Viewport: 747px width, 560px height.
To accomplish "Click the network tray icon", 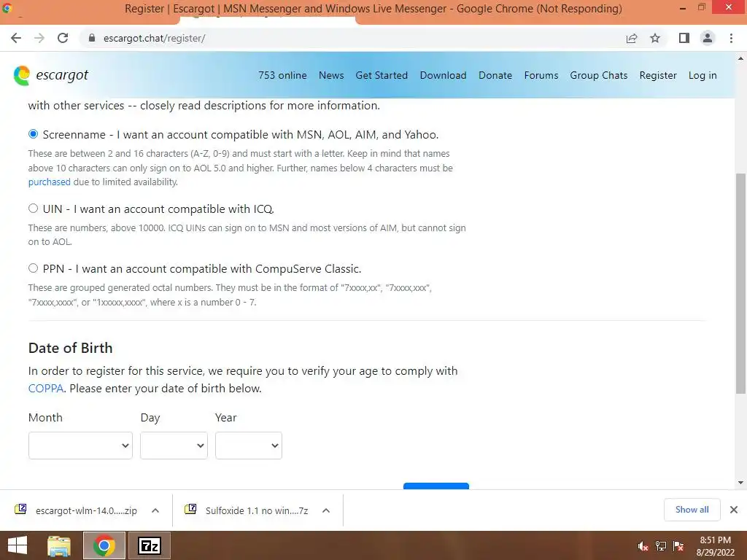I will pyautogui.click(x=661, y=546).
